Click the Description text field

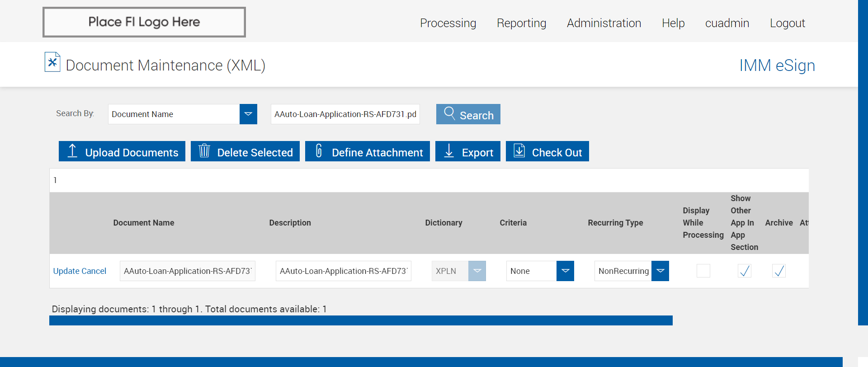click(343, 271)
